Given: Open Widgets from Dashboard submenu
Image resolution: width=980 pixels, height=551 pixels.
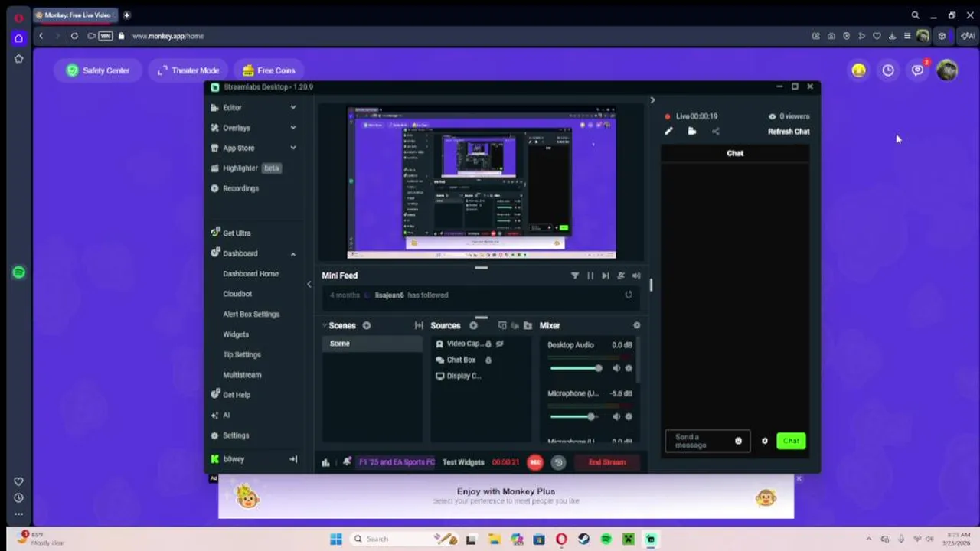Looking at the screenshot, I should point(236,334).
